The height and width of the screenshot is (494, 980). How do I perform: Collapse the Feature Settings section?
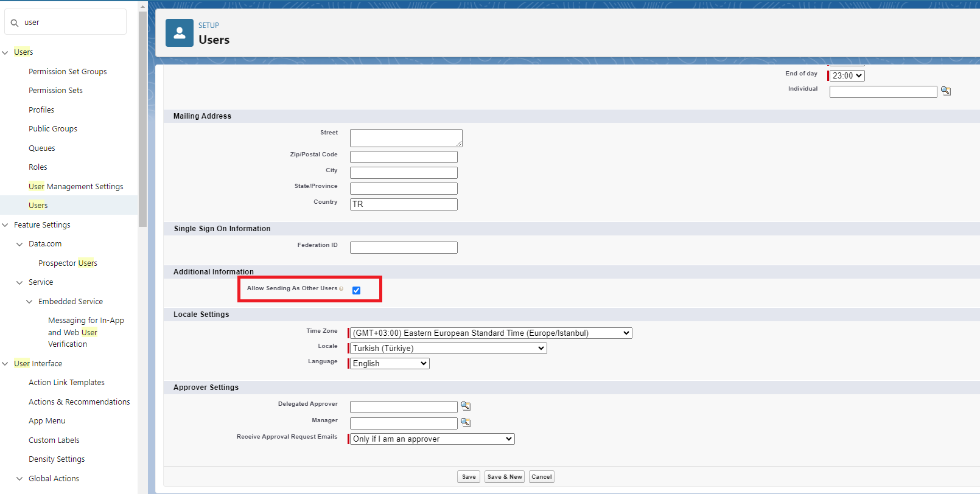(x=5, y=225)
